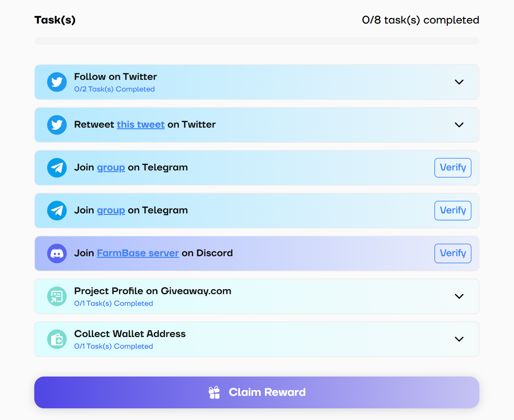This screenshot has width=514, height=420.
Task: Expand Collect Wallet Address task
Action: 459,339
